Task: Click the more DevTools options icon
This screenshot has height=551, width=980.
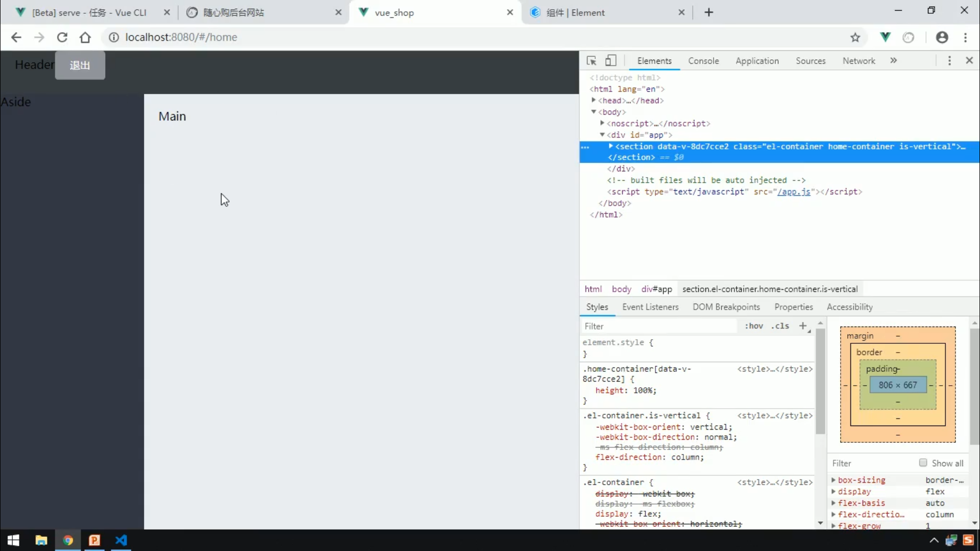Action: point(949,60)
